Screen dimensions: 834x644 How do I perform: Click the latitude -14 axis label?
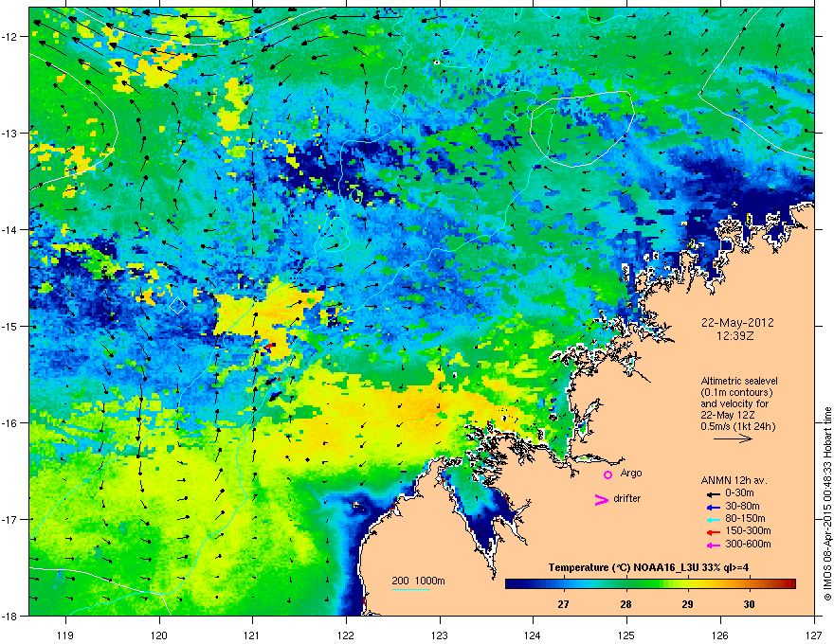click(10, 229)
